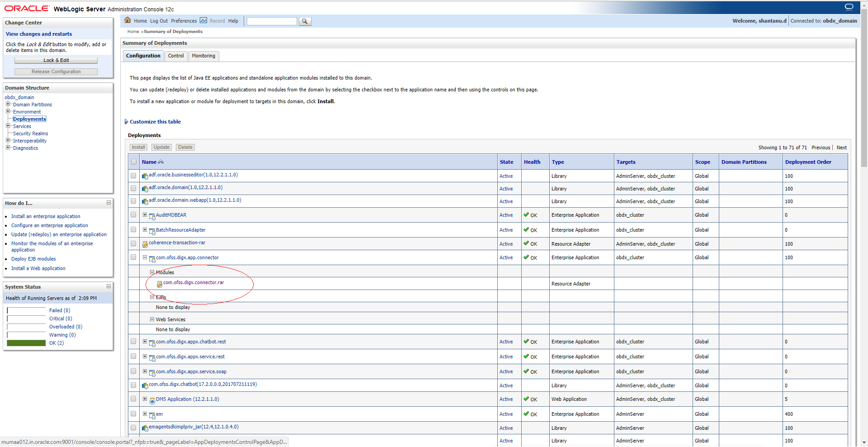
Task: Expand the AuditMDBEAR deployment row
Action: pyautogui.click(x=145, y=215)
